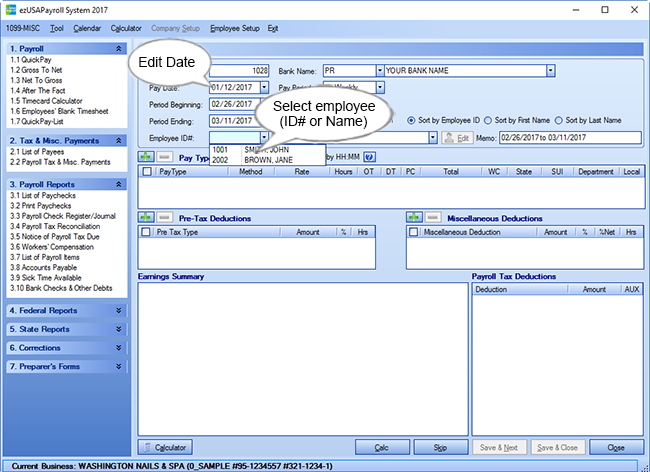Add a new Pay Type row
The height and width of the screenshot is (472, 650).
(146, 157)
